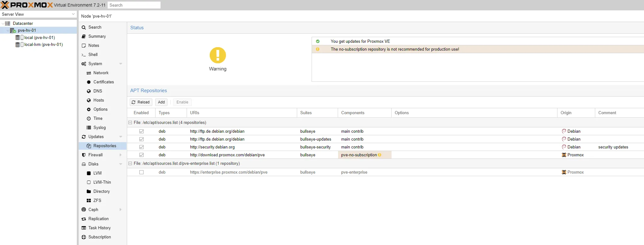Click the Hosts globe icon
Image resolution: width=644 pixels, height=245 pixels.
(89, 100)
